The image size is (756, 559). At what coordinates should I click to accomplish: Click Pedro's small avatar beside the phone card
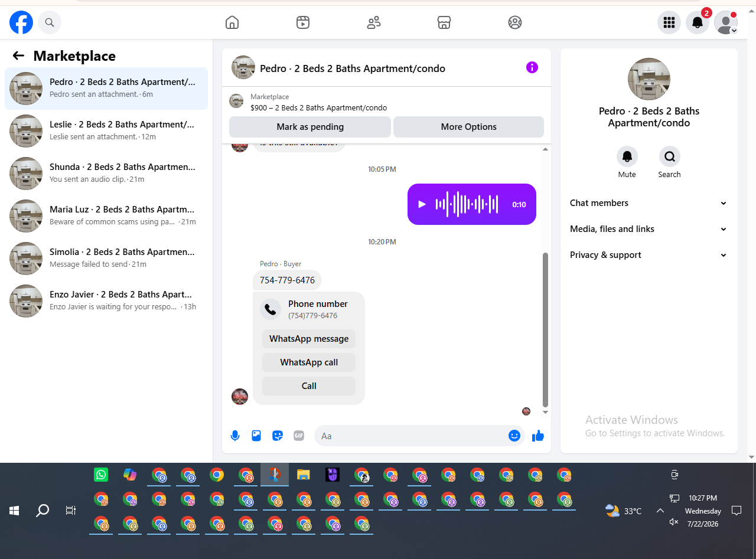point(240,397)
